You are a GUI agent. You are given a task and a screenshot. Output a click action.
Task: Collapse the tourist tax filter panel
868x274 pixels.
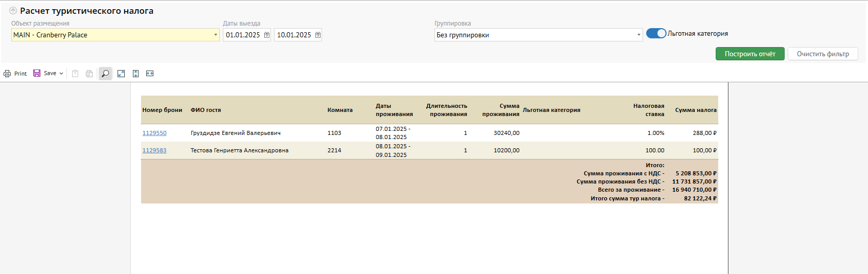[13, 11]
